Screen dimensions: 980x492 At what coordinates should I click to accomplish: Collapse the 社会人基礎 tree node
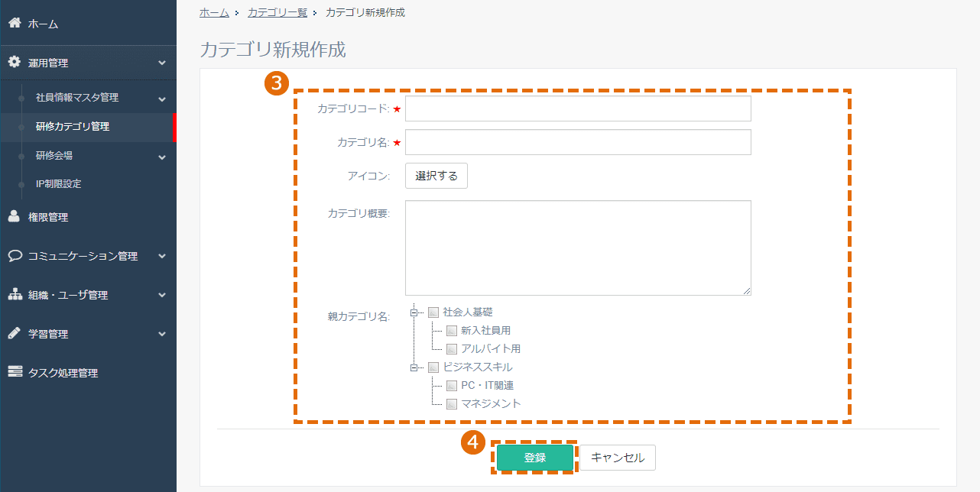click(x=414, y=312)
